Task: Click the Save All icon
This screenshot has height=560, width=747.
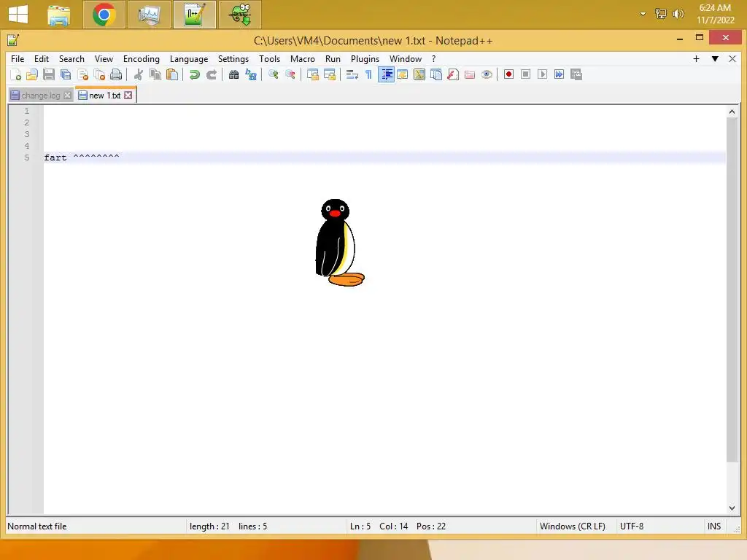Action: coord(66,75)
